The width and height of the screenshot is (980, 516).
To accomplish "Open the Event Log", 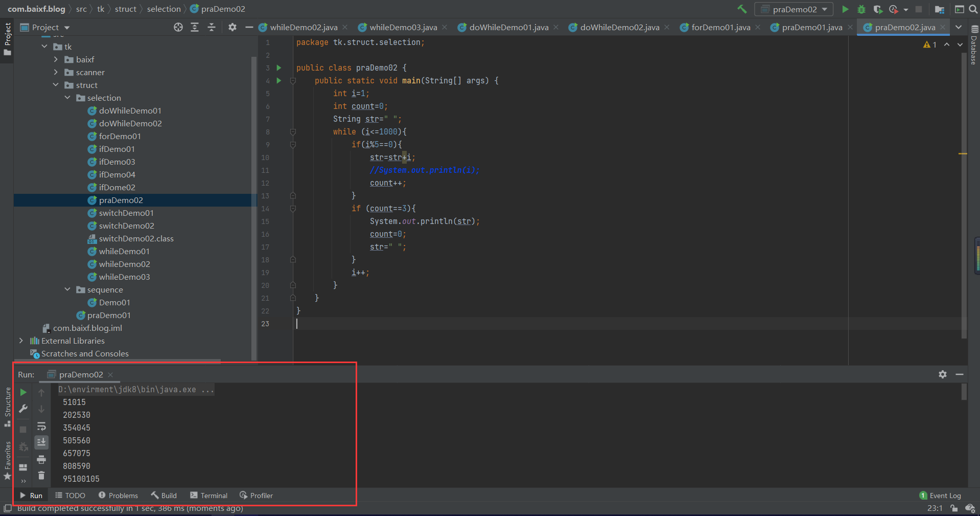I will [940, 496].
